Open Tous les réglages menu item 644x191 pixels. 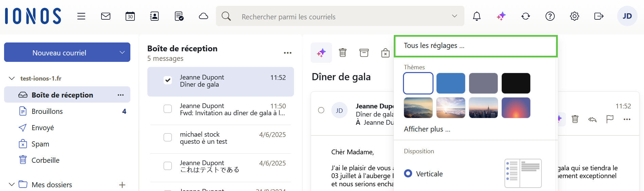pos(434,46)
